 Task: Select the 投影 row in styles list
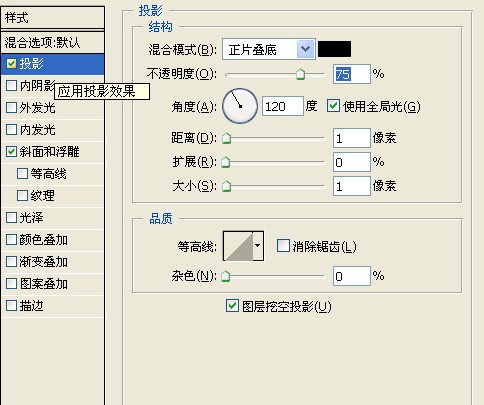[x=53, y=64]
